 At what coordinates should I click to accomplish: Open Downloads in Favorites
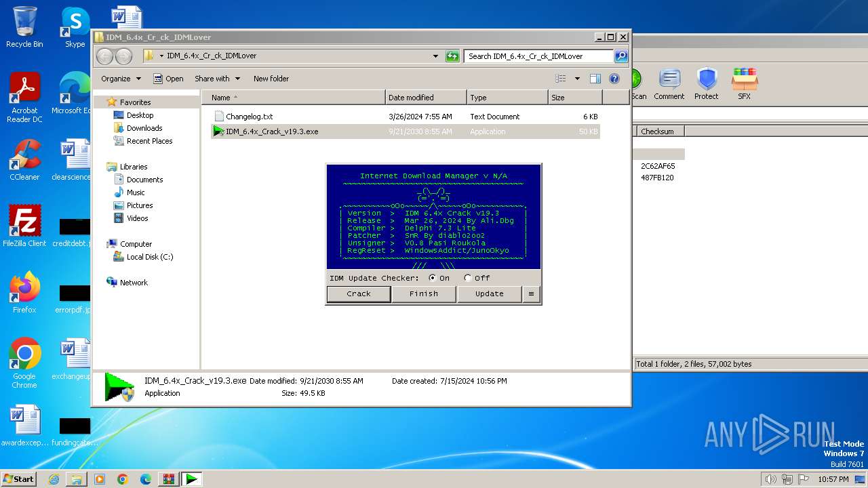tap(144, 128)
